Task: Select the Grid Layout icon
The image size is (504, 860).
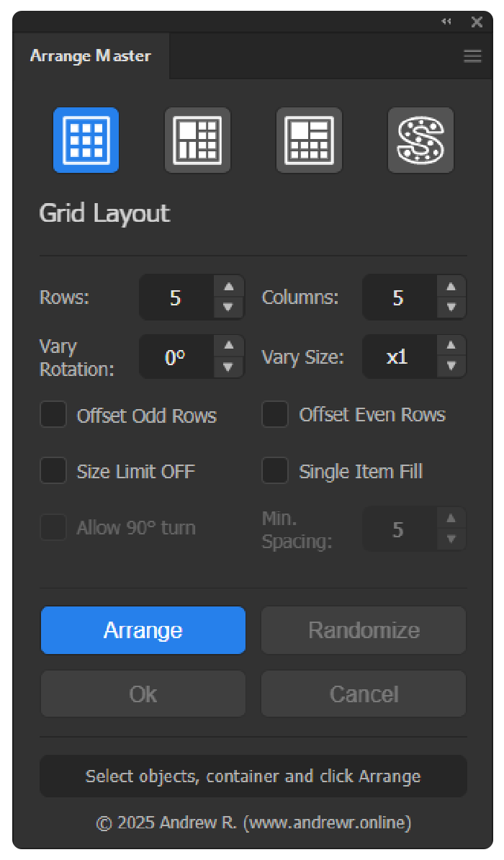Action: click(86, 140)
